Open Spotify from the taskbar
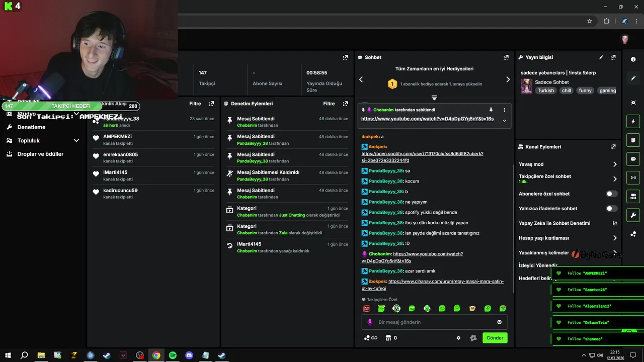The image size is (644, 362). tap(173, 355)
